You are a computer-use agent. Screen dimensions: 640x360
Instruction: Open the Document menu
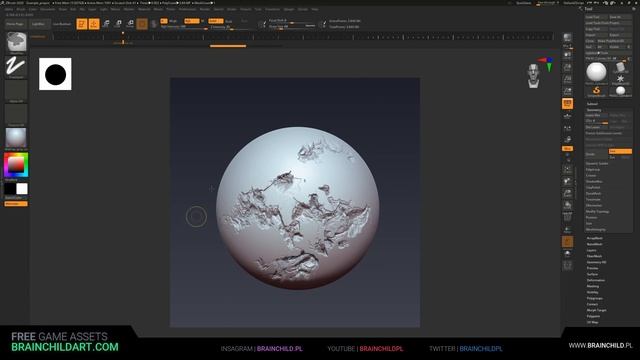48,9
